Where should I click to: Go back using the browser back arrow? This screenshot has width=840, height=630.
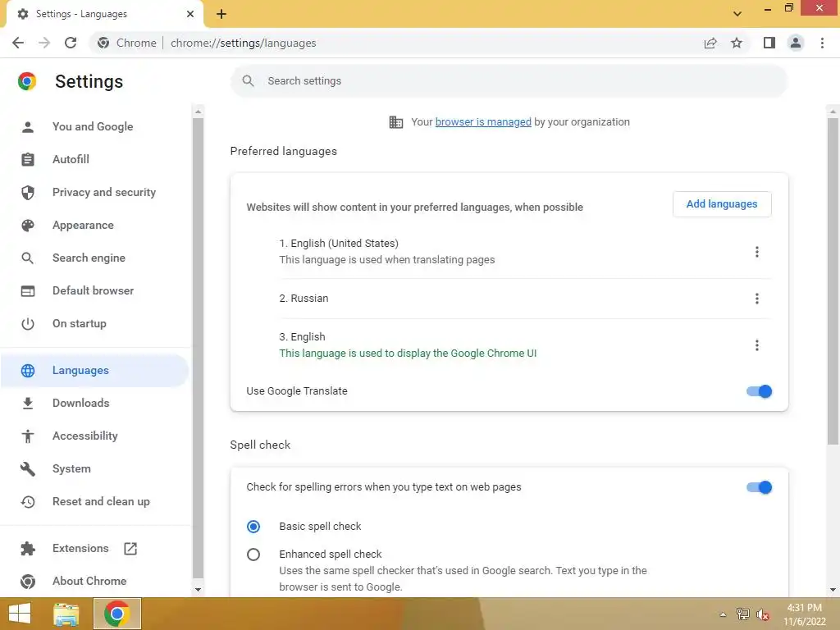18,43
